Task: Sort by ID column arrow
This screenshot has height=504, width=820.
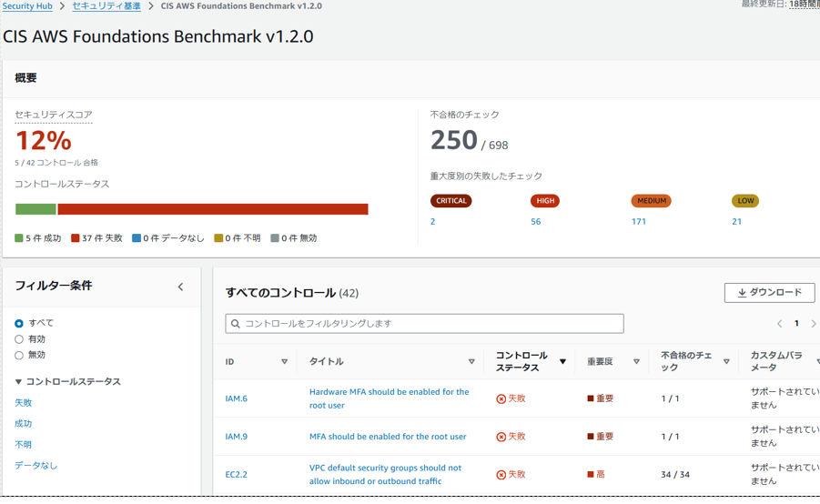Action: (285, 361)
